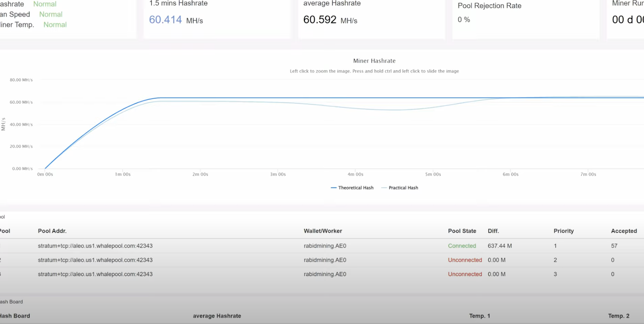
Task: Click the 1m 00s marker on time axis
Action: click(123, 174)
